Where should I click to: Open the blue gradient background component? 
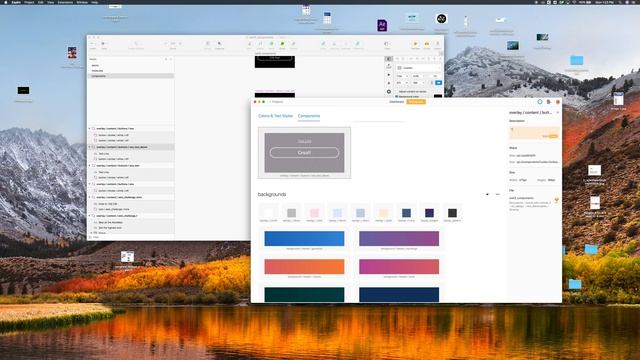[304, 238]
